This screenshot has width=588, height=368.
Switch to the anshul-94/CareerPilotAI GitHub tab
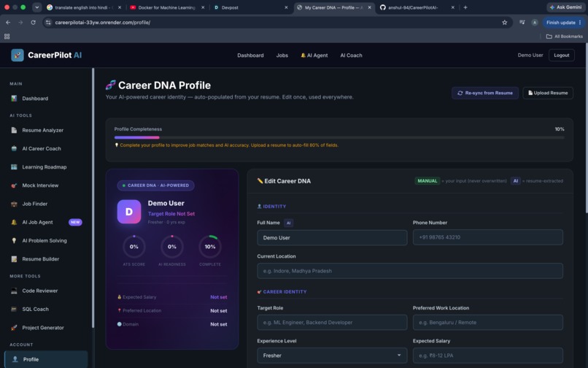[417, 7]
